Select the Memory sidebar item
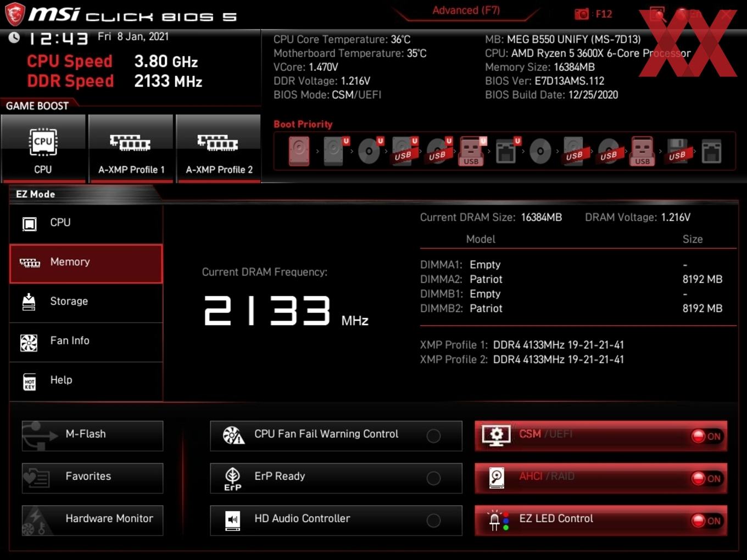 (x=86, y=264)
